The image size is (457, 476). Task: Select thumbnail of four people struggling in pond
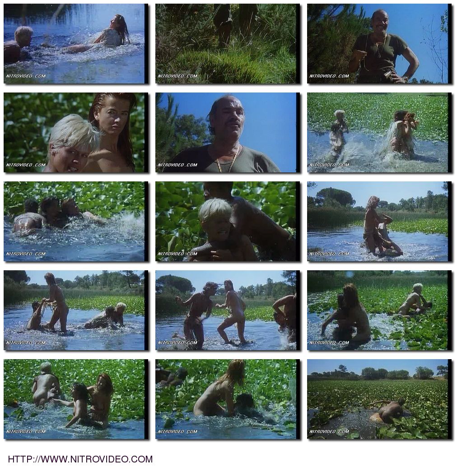click(x=74, y=310)
